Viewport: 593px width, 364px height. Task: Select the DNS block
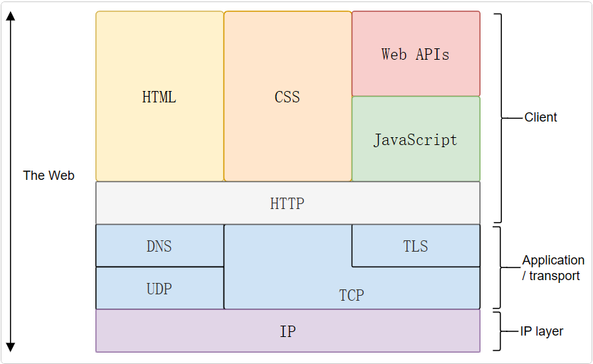(159, 246)
